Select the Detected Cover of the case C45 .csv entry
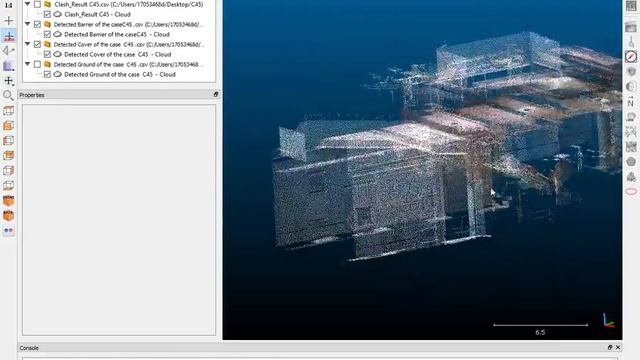This screenshot has width=640, height=360. click(x=129, y=44)
